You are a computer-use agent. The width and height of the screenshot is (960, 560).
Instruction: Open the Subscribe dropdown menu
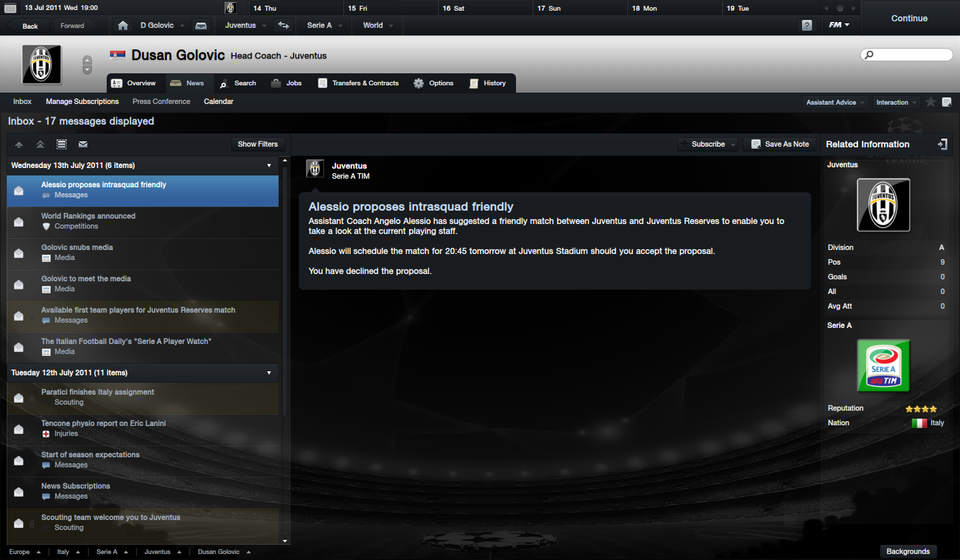[x=709, y=144]
